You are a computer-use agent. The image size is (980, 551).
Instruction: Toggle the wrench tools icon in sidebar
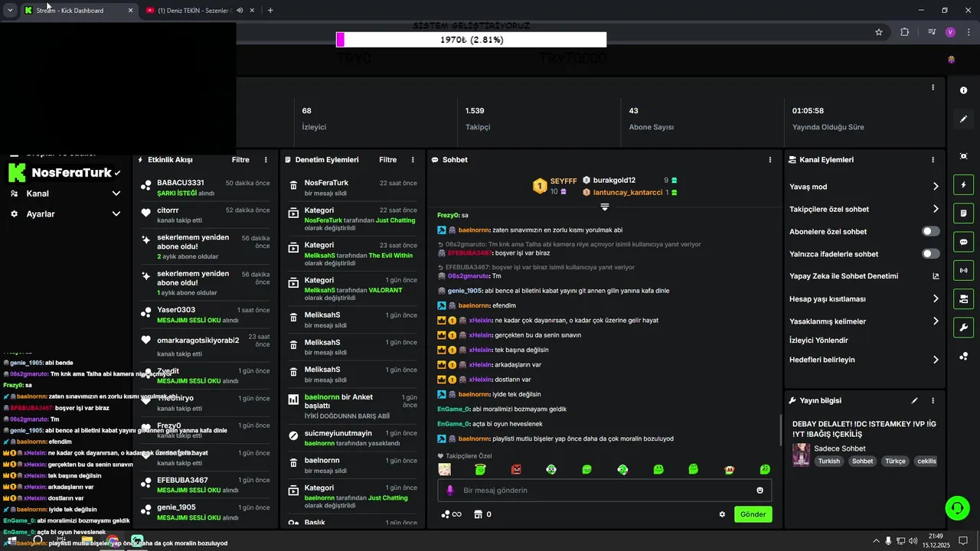coord(963,328)
